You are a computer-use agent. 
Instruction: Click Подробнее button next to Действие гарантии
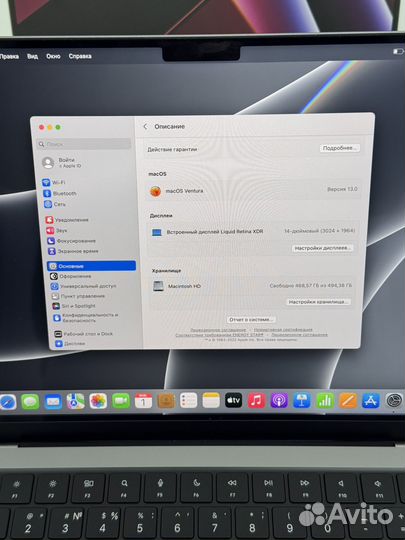point(340,148)
